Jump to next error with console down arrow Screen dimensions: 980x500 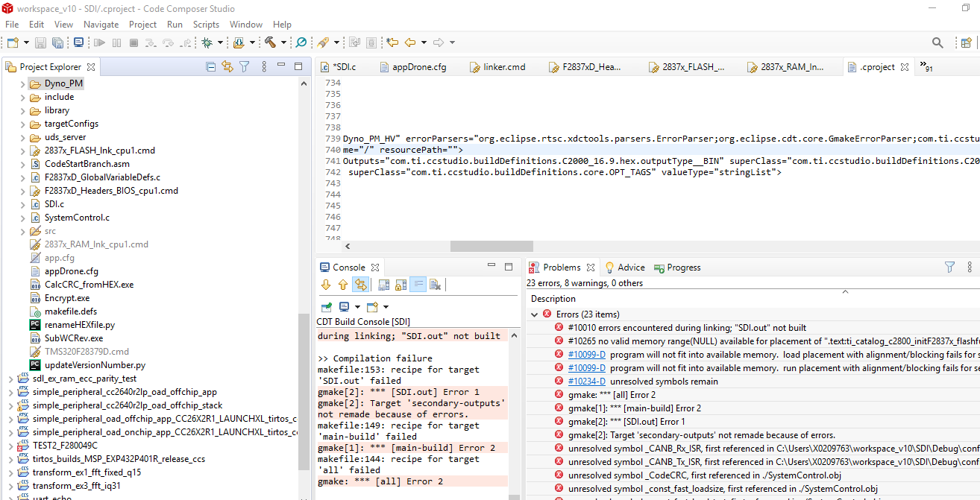[326, 285]
